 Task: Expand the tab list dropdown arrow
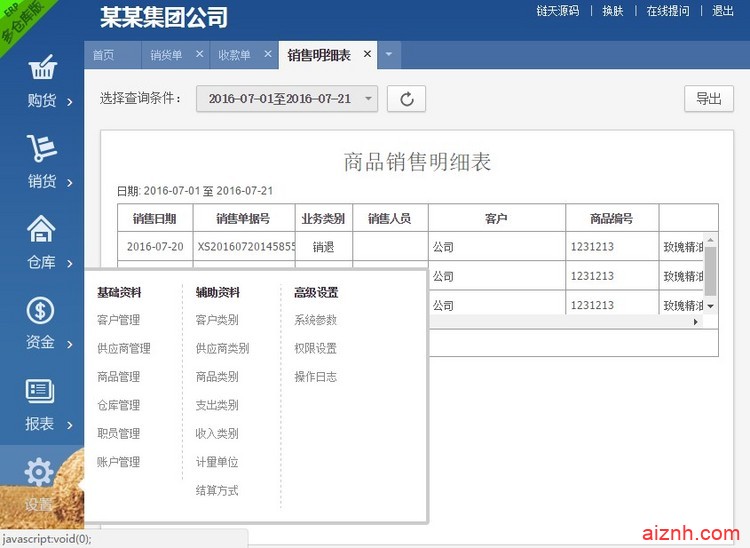388,55
